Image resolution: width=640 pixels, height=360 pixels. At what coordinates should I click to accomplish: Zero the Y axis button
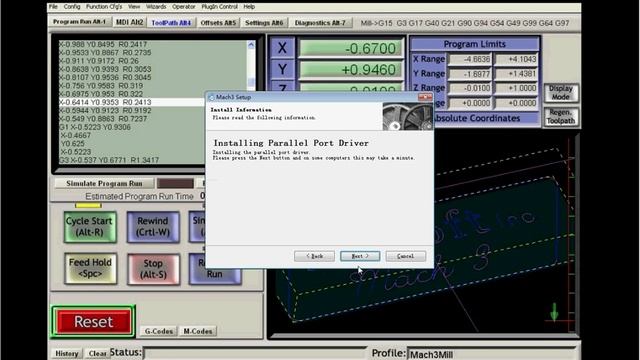point(282,69)
